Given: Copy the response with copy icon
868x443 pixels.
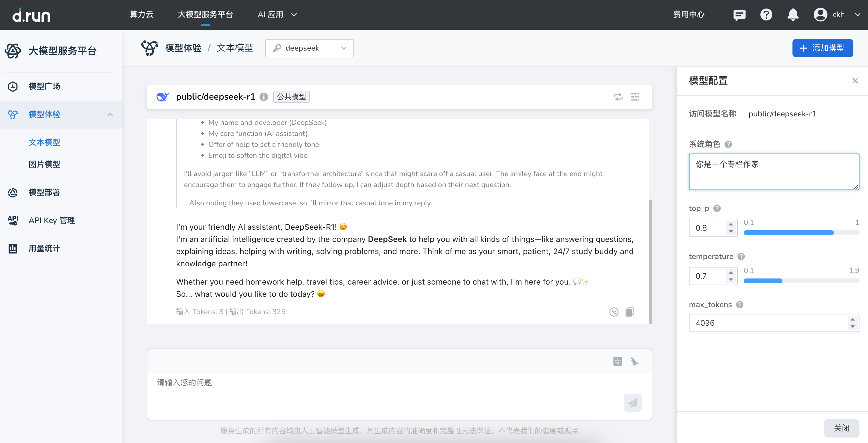Looking at the screenshot, I should point(630,312).
